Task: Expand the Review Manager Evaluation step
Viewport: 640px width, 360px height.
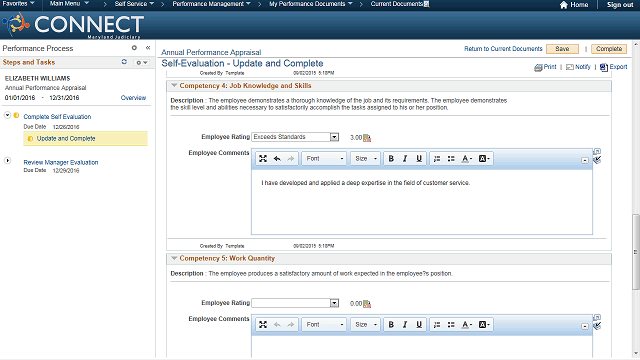Action: [7, 161]
